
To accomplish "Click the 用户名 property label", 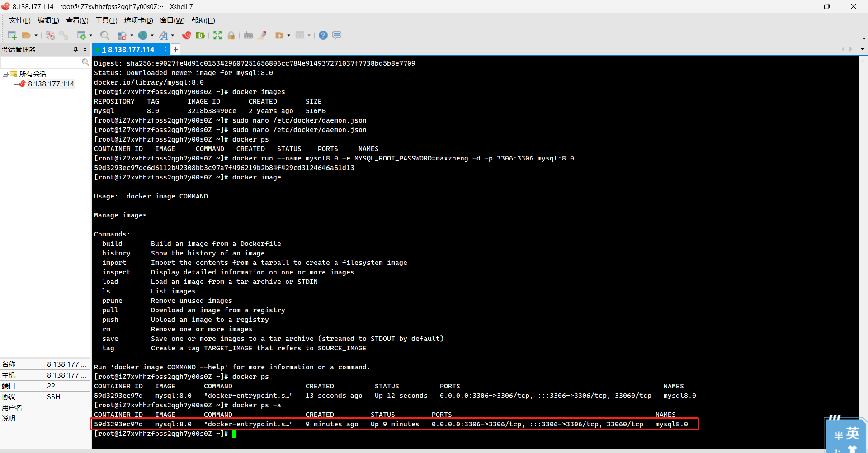I will click(12, 408).
